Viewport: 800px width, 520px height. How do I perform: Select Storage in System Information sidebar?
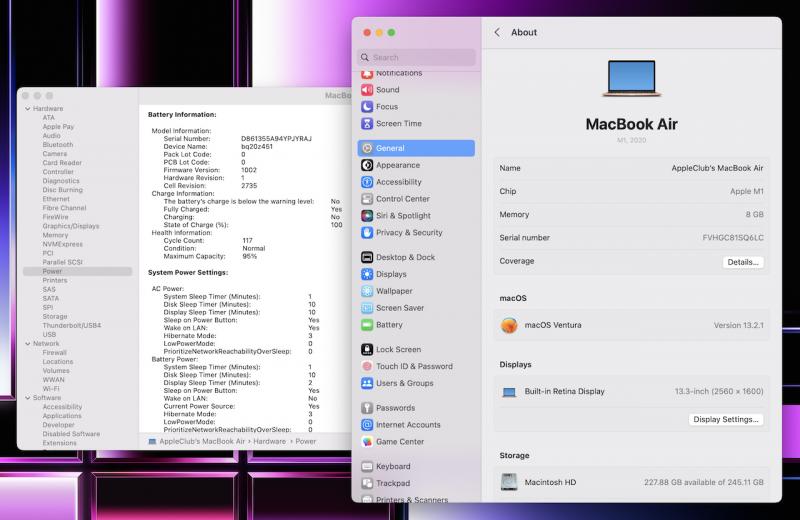tap(55, 316)
